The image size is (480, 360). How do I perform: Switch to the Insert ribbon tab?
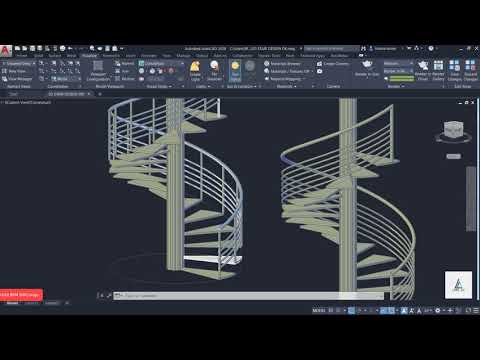[x=131, y=56]
